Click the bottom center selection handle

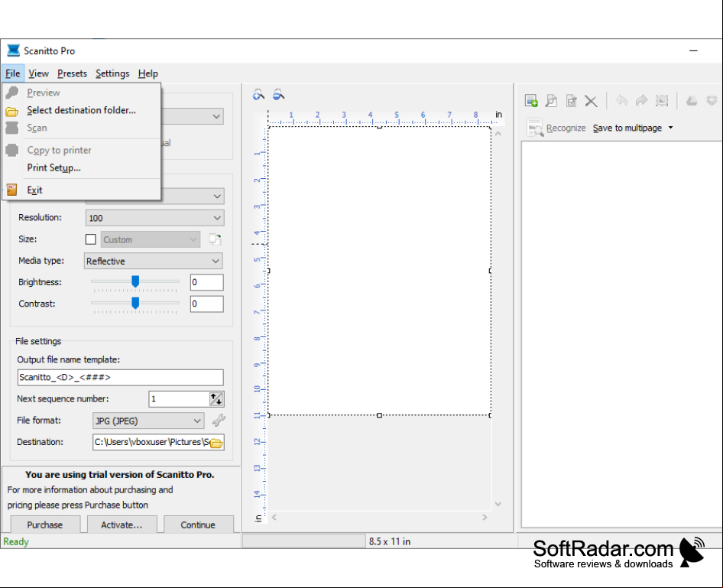379,415
